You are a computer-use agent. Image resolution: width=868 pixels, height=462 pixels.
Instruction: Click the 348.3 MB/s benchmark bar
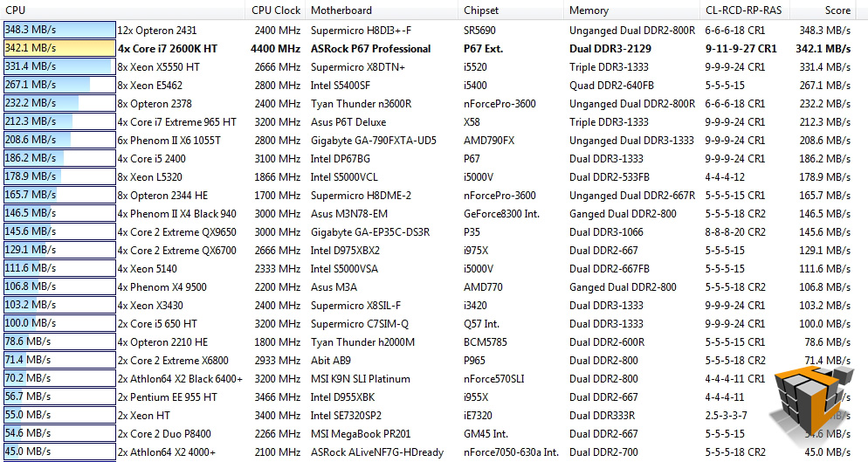pyautogui.click(x=59, y=30)
